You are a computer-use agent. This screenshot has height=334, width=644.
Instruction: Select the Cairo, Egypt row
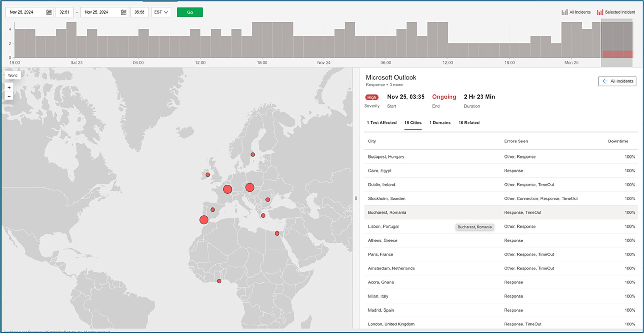501,171
